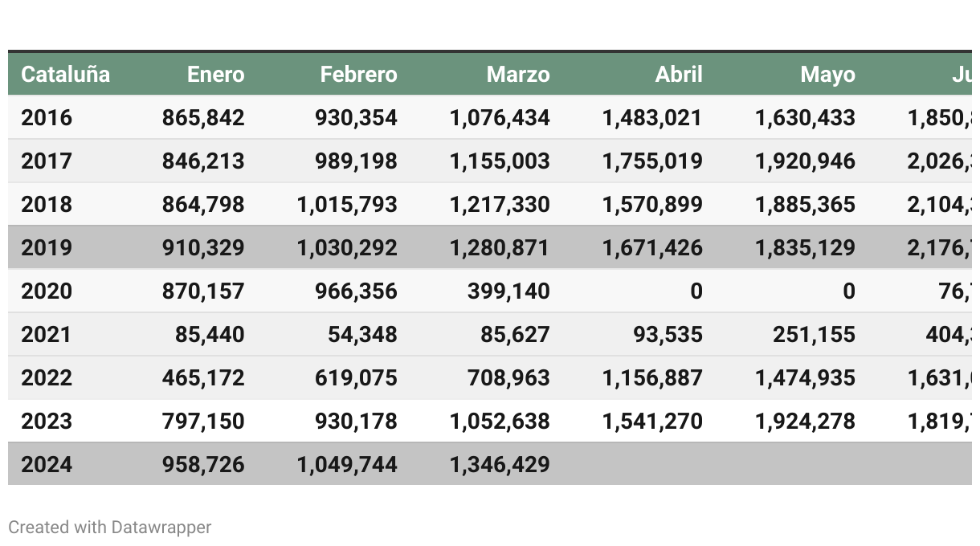Click the 2016 row label

pyautogui.click(x=47, y=117)
